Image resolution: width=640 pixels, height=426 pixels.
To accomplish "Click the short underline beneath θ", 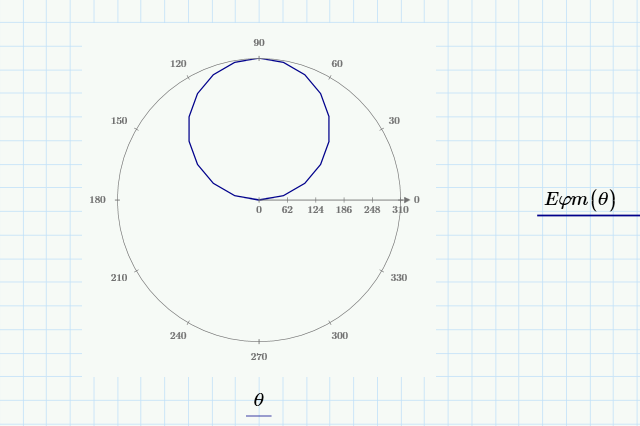I will pos(259,416).
